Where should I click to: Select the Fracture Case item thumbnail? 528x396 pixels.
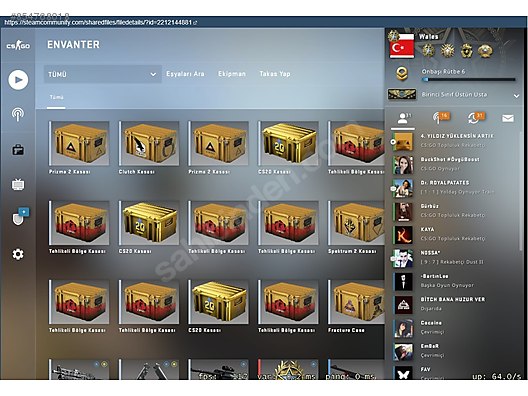(356, 302)
